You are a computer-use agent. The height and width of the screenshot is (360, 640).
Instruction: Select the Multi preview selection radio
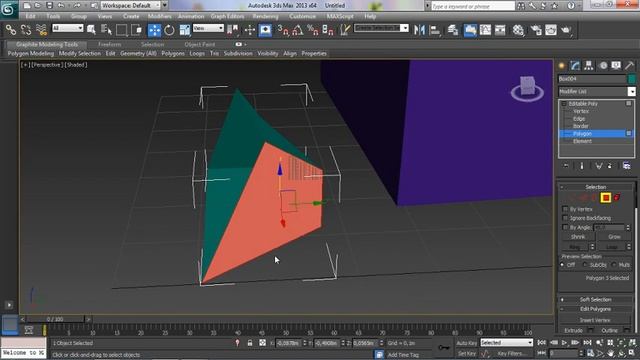coord(614,265)
